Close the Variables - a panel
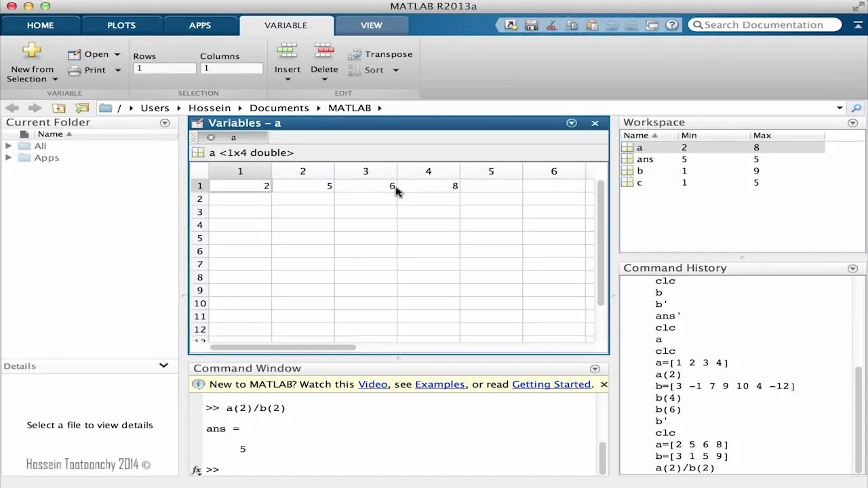868x488 pixels. tap(595, 123)
